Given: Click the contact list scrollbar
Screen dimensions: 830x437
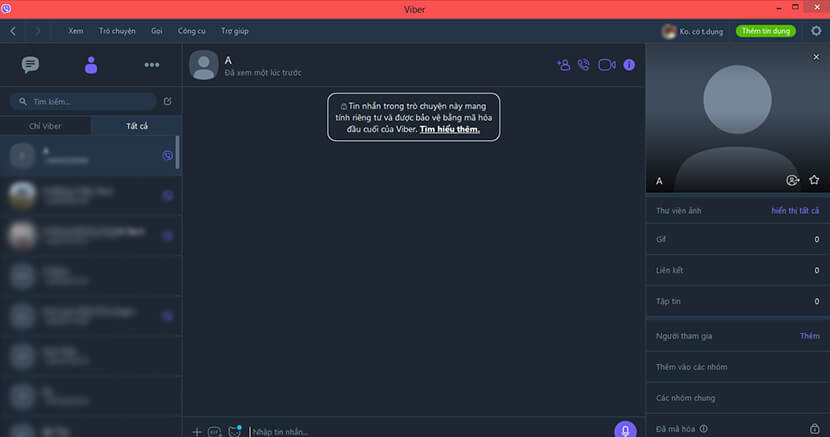Looking at the screenshot, I should coord(177,152).
